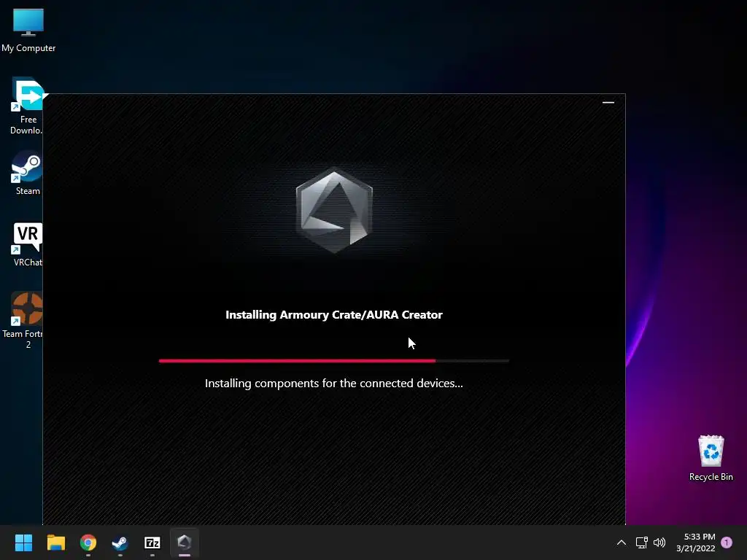This screenshot has width=747, height=560.
Task: Open File Explorer from the taskbar
Action: 55,542
